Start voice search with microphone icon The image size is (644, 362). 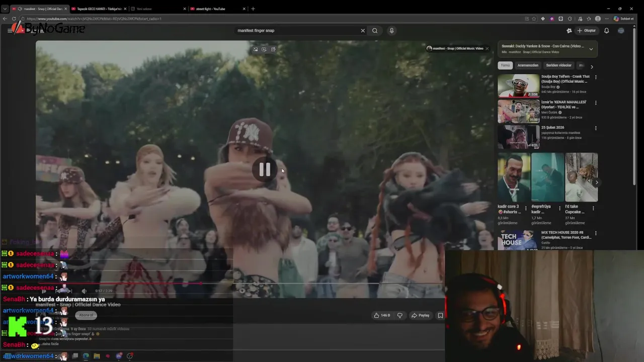coord(391,31)
